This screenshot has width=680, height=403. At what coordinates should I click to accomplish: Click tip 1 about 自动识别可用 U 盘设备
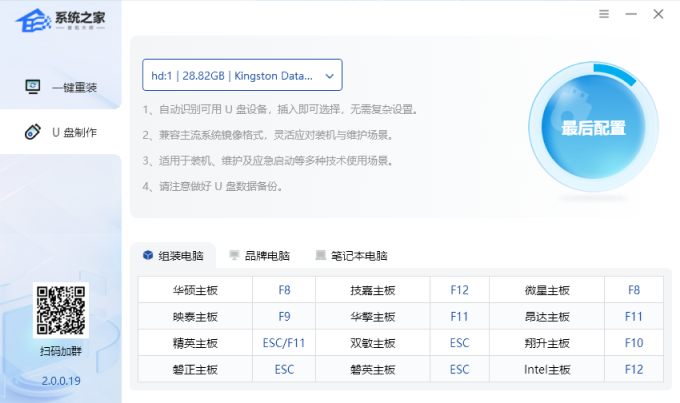pos(280,109)
